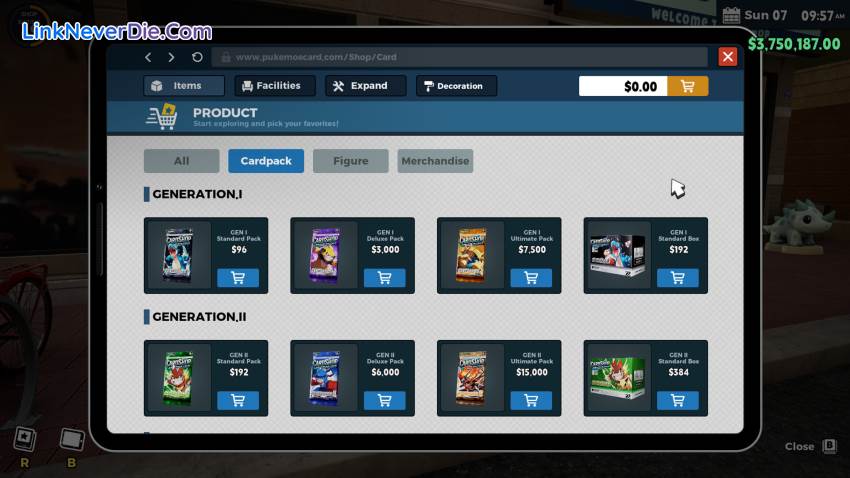Open the orange shopping cart checkout
Image resolution: width=850 pixels, height=478 pixels.
(687, 86)
